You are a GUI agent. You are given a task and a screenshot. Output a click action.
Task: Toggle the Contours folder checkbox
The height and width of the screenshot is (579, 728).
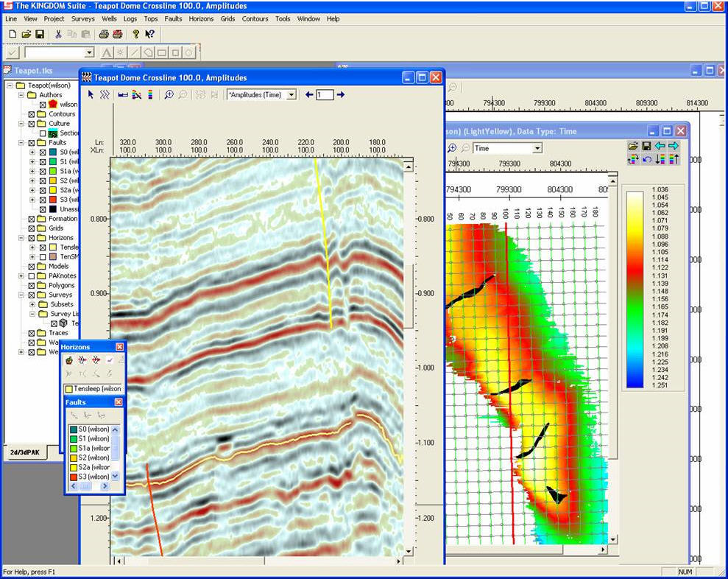pos(31,114)
